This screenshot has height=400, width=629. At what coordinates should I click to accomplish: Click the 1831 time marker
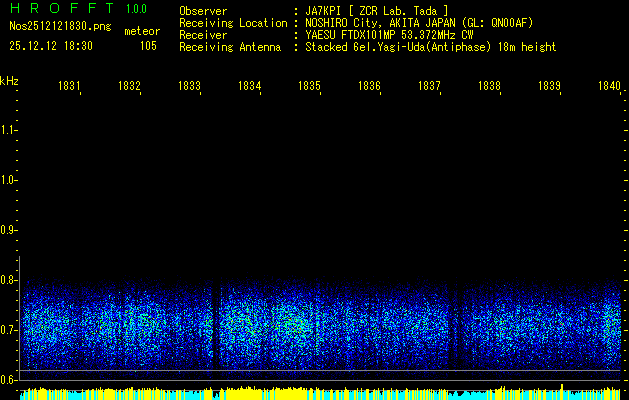pyautogui.click(x=69, y=87)
